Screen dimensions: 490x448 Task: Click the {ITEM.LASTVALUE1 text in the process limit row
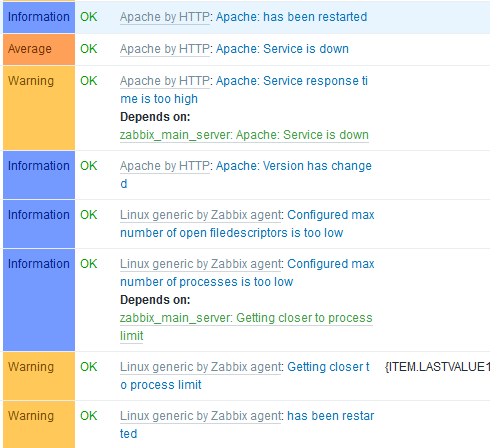point(437,367)
